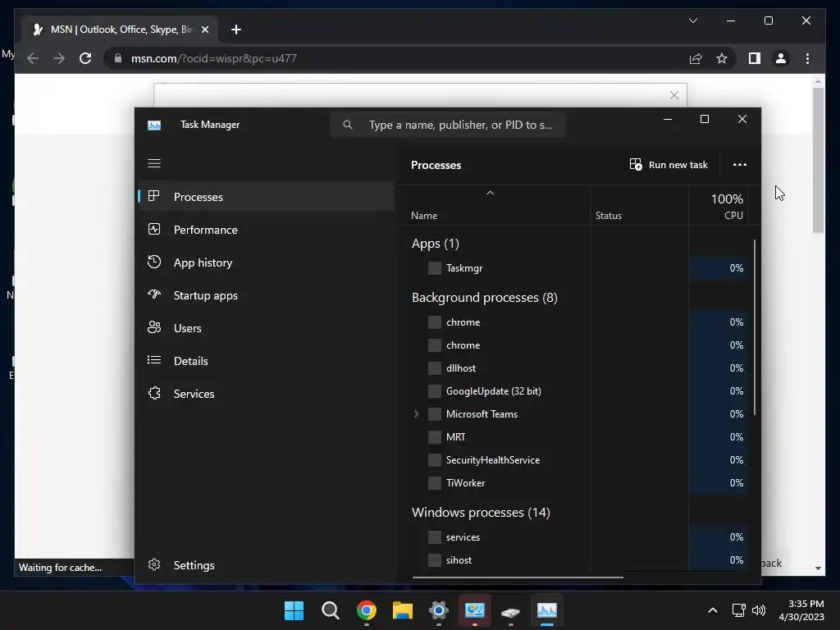Click the Settings gear icon in Task Manager
This screenshot has width=840, height=630.
[x=154, y=564]
